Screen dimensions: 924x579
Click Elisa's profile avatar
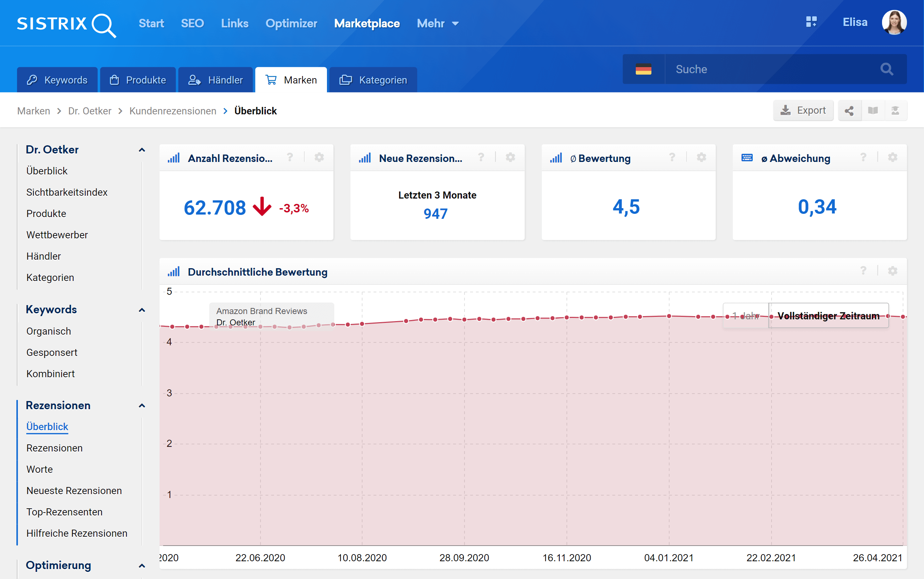(x=894, y=22)
